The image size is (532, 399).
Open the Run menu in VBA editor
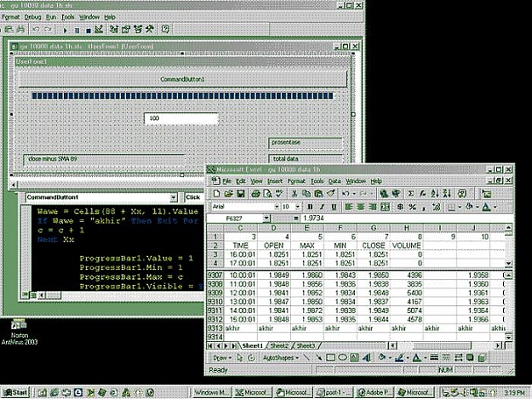(51, 17)
